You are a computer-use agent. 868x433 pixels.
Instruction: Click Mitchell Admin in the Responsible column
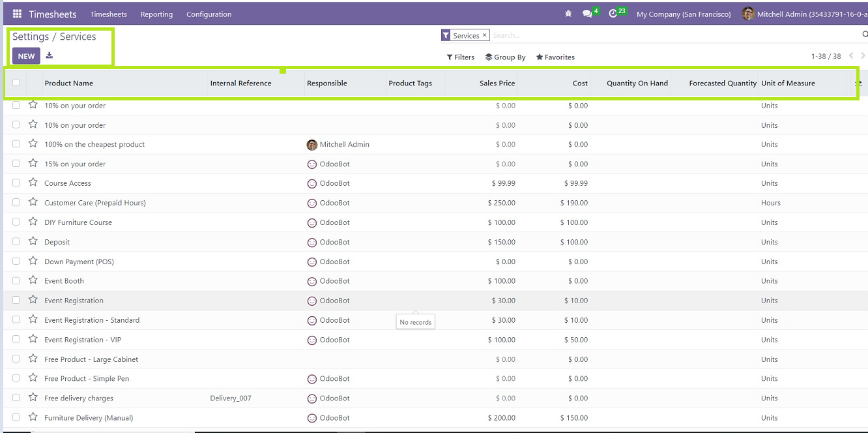[x=344, y=144]
